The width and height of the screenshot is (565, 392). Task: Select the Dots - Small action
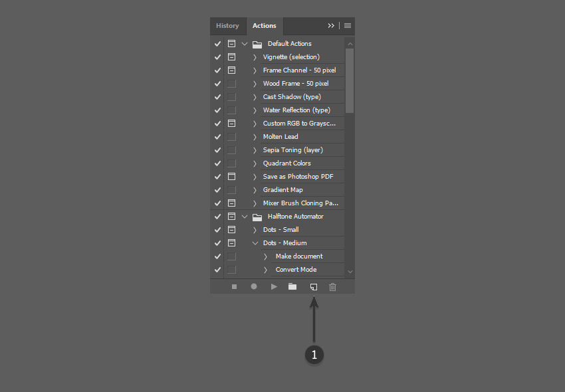pyautogui.click(x=281, y=229)
